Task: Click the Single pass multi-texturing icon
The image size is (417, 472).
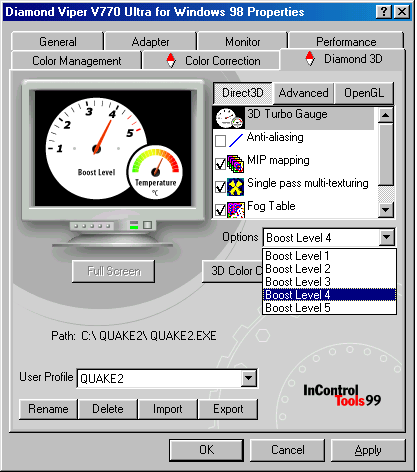Action: pyautogui.click(x=236, y=187)
